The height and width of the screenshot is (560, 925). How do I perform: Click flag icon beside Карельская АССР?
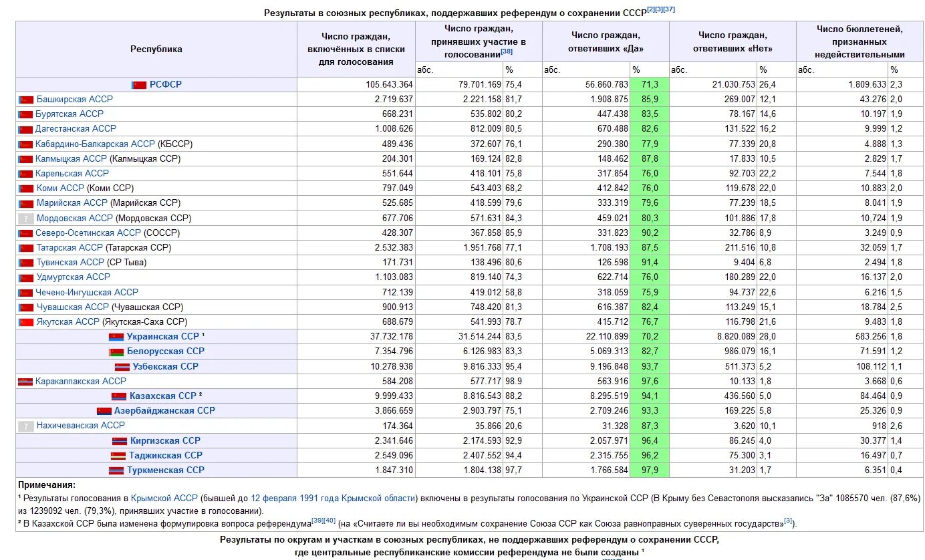coord(26,174)
